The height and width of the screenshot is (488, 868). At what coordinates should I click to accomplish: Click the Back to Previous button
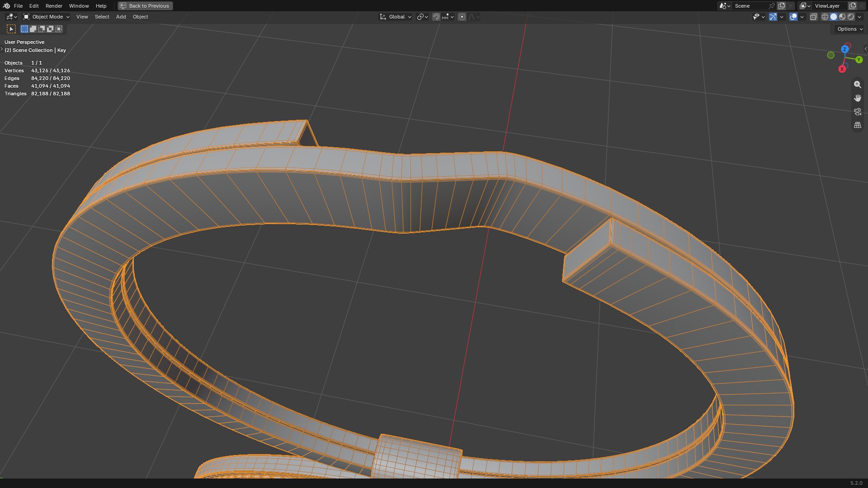[145, 6]
